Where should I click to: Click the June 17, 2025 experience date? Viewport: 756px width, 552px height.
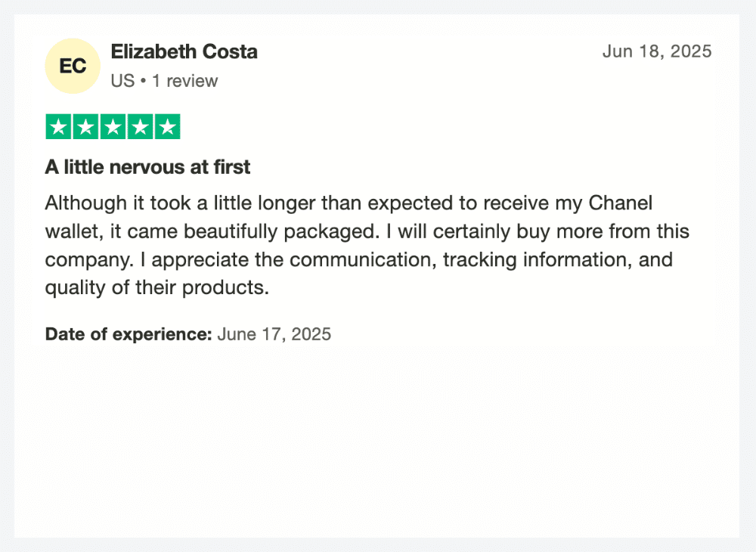click(x=274, y=334)
